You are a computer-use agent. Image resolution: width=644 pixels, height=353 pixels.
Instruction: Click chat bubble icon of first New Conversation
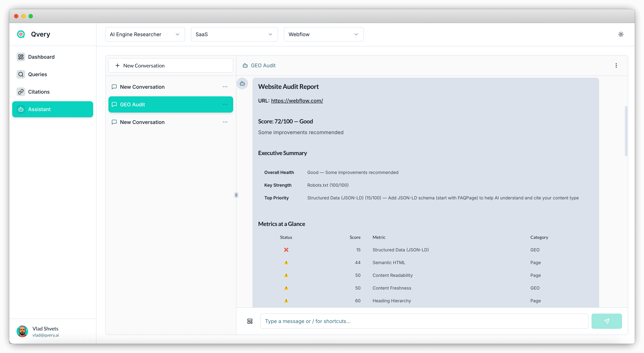coord(114,87)
